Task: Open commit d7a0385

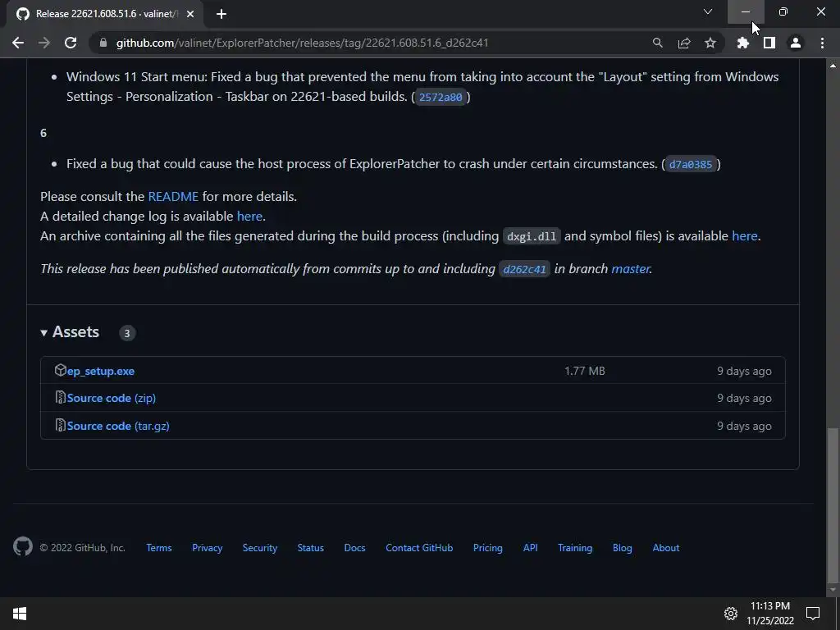Action: 691,164
